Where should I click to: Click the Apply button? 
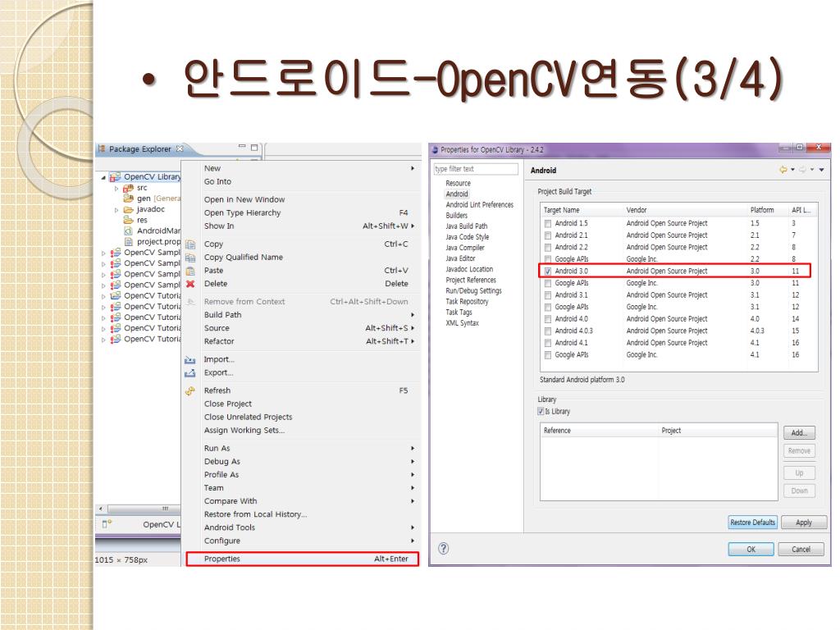[804, 523]
